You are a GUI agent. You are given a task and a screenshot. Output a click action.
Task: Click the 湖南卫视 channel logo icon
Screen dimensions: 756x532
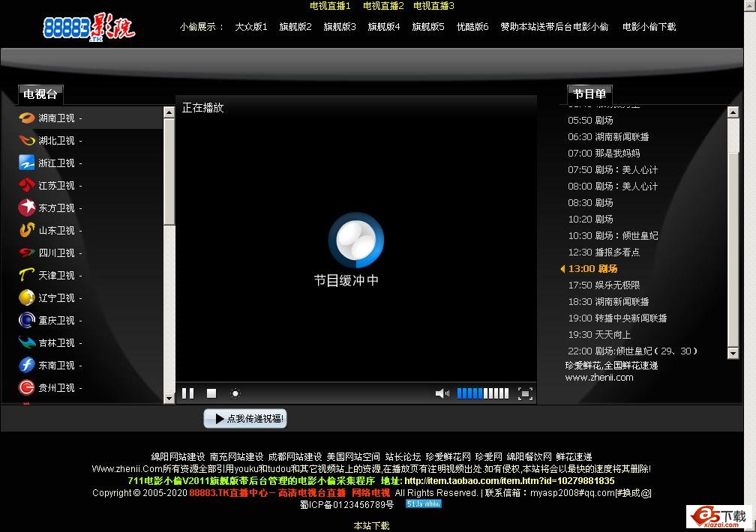26,118
